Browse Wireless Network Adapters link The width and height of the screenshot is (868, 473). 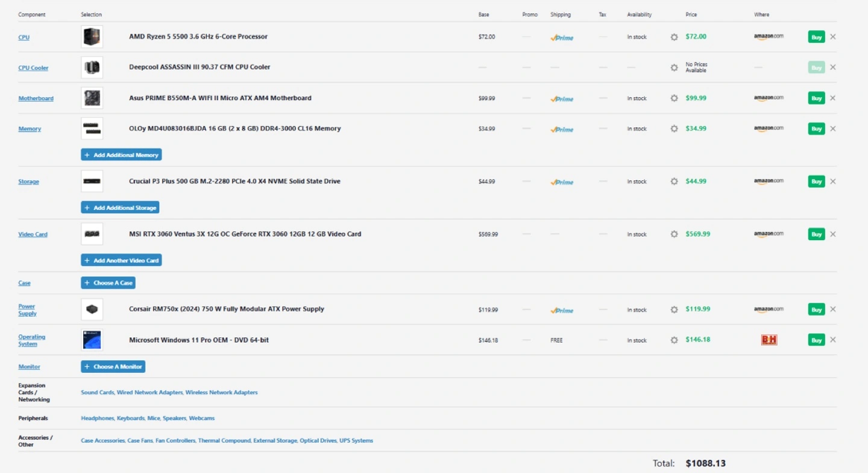coord(221,393)
